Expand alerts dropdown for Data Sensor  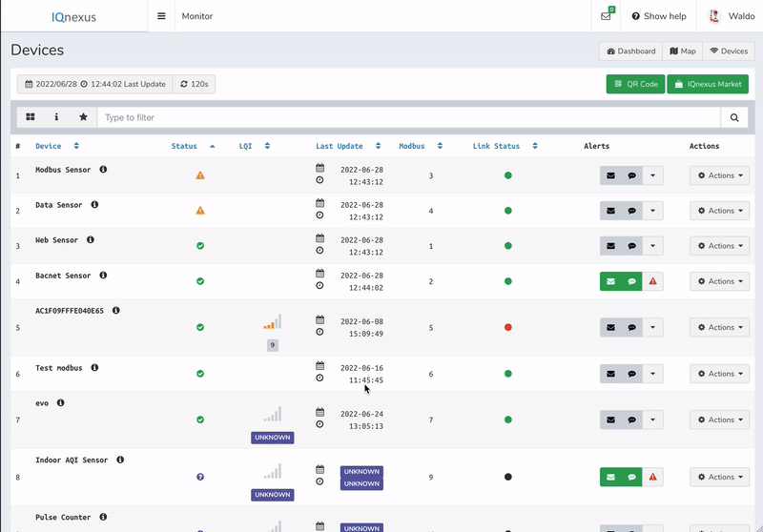pos(653,211)
